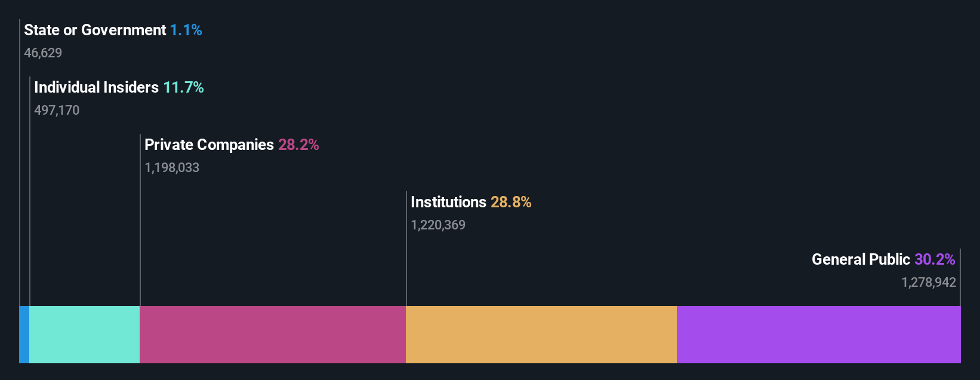The image size is (980, 380).
Task: Click the 1,198,033 share count
Action: (172, 167)
